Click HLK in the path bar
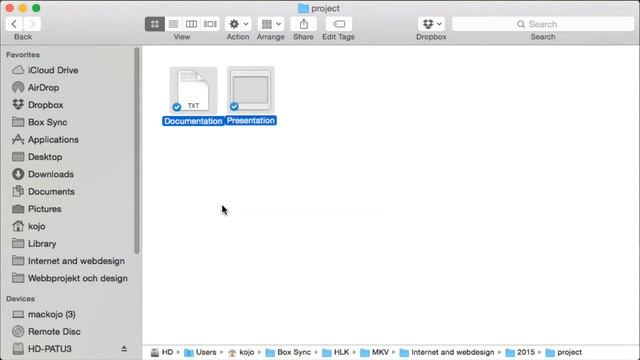Viewport: 640px width, 360px height. point(336,352)
